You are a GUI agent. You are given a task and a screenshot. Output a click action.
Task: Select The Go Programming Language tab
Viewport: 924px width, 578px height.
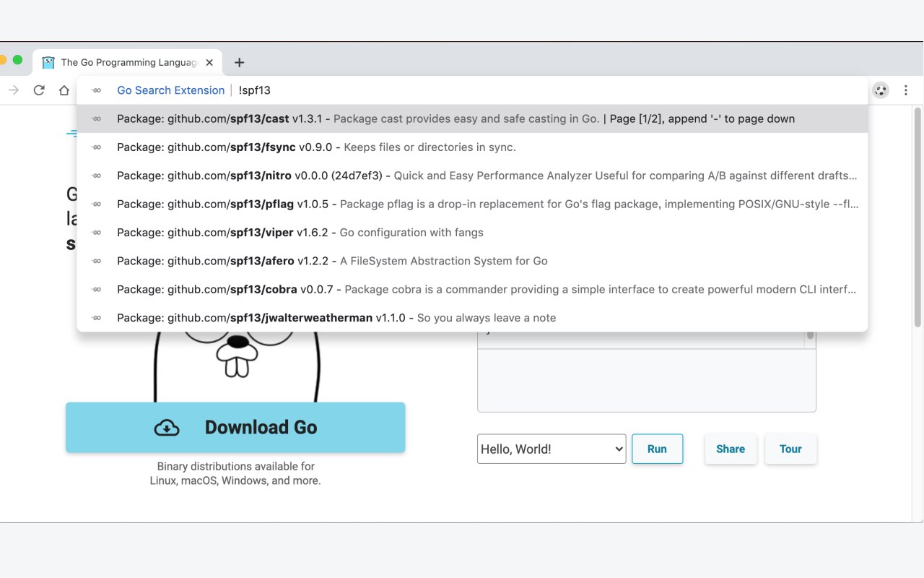tap(128, 63)
